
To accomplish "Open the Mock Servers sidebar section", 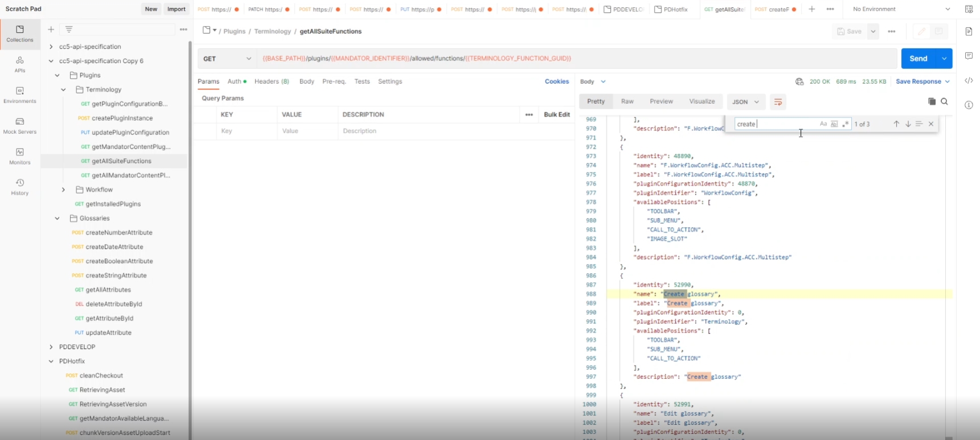I will point(20,125).
